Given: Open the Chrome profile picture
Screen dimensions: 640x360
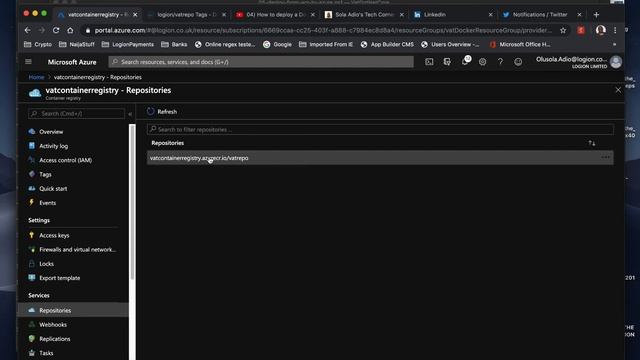Looking at the screenshot, I should pos(600,30).
